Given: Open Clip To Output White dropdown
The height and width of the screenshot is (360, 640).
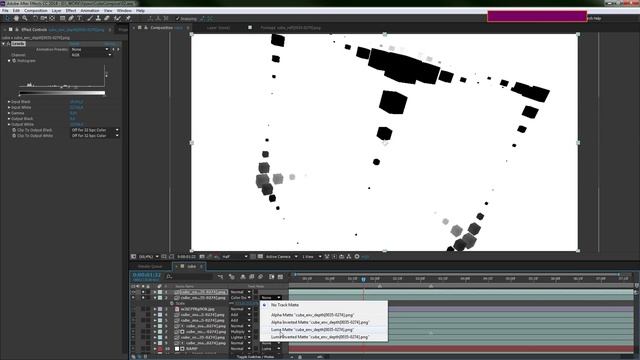Looking at the screenshot, I should (x=95, y=136).
